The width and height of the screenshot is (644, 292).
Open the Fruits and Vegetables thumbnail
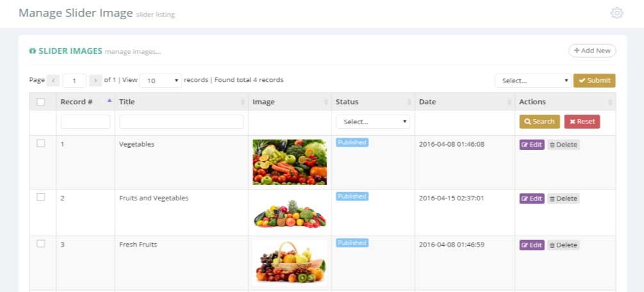pyautogui.click(x=289, y=213)
